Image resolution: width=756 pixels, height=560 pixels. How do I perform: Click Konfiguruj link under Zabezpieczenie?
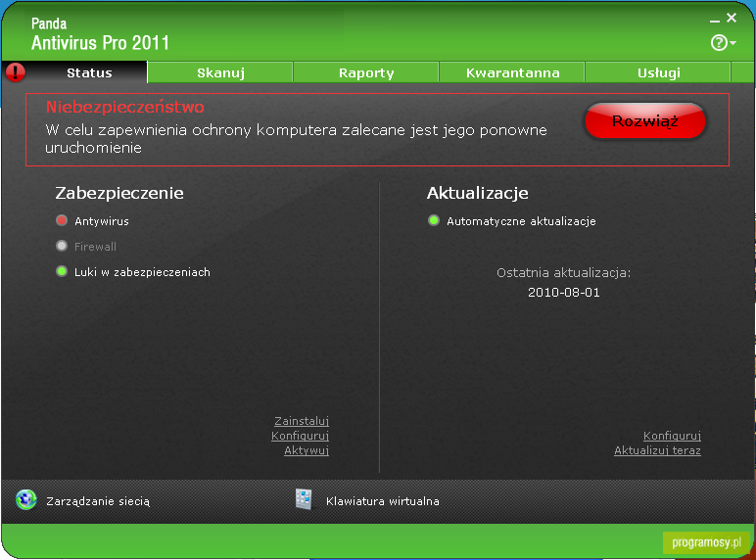click(300, 436)
